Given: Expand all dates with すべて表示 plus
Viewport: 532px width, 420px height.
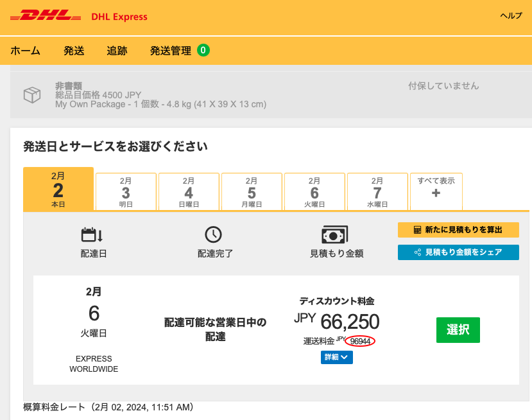Looking at the screenshot, I should [x=436, y=191].
